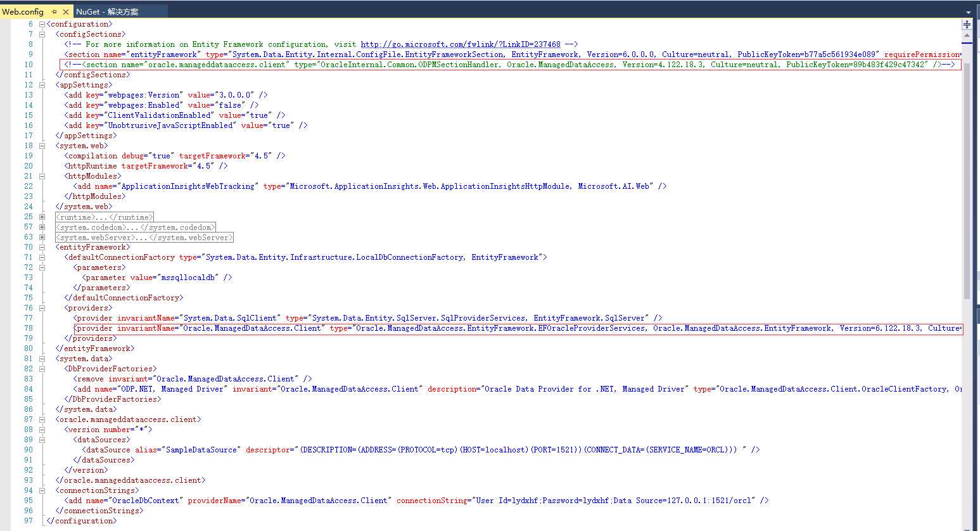Expand the collapsed runtime node on line 25
Viewport: 980px width, 531px height.
tap(42, 217)
